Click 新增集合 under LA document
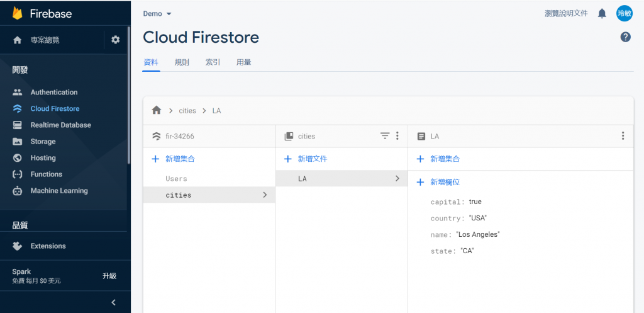This screenshot has height=313, width=644. [x=445, y=159]
